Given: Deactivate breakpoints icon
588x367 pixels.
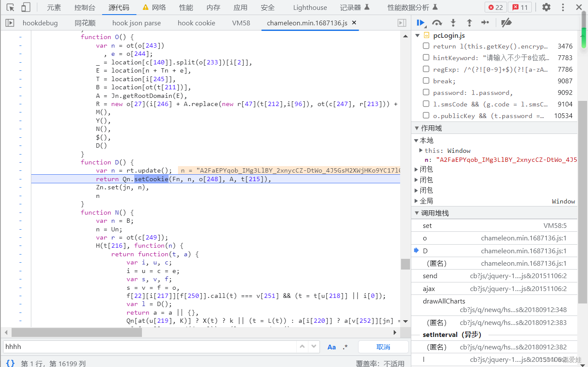Looking at the screenshot, I should 507,23.
